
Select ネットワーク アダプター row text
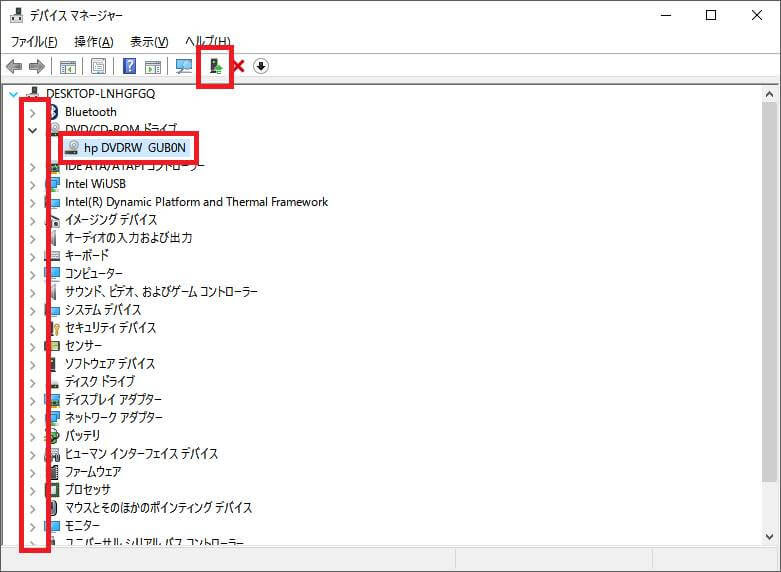(114, 418)
